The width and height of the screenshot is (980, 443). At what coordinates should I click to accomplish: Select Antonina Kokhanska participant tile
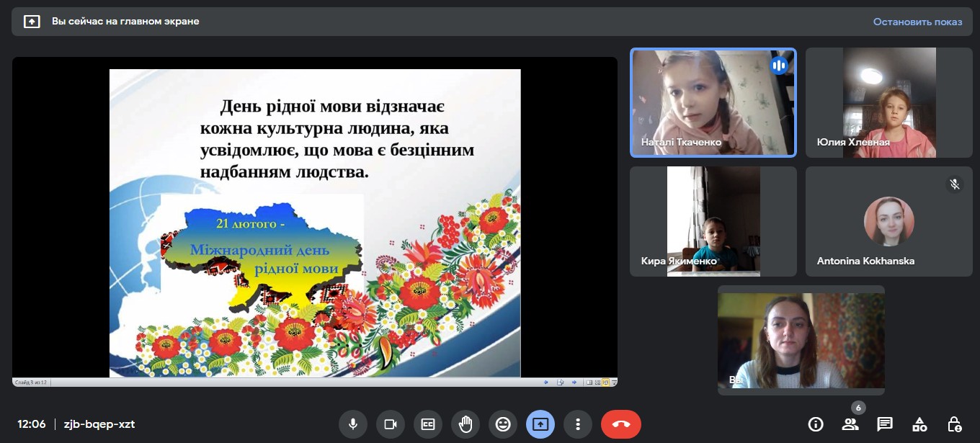[889, 221]
